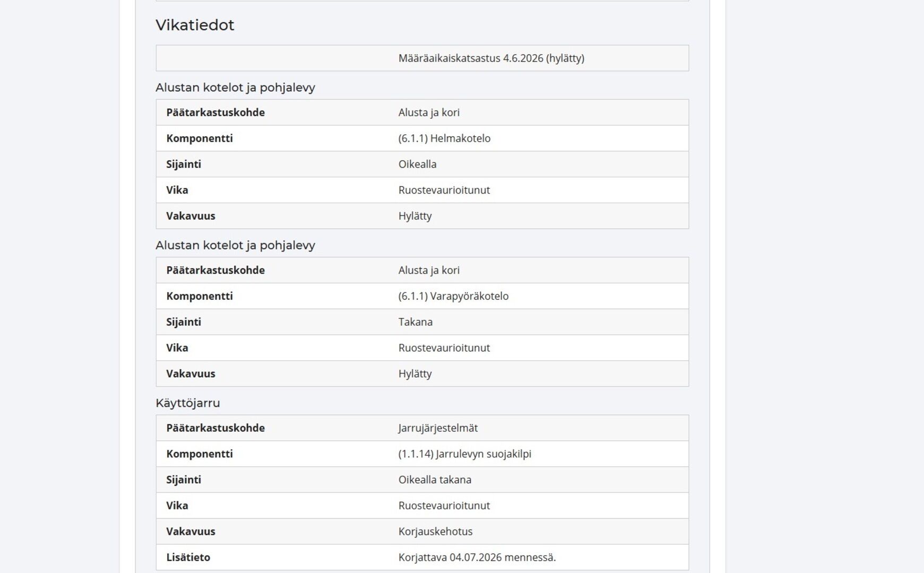Click the Takana location value
The width and height of the screenshot is (924, 573).
(x=415, y=322)
